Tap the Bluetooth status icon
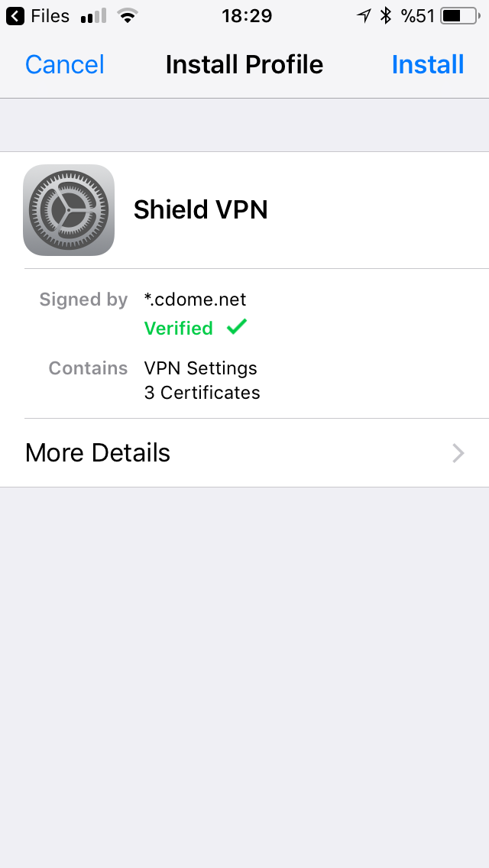489x868 pixels. tap(385, 16)
